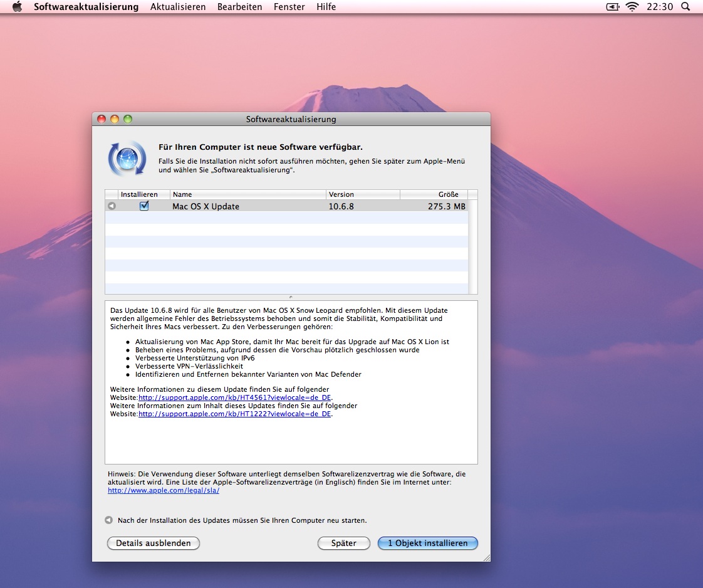This screenshot has height=588, width=703.
Task: Click the Details ausblenden button
Action: pyautogui.click(x=154, y=543)
